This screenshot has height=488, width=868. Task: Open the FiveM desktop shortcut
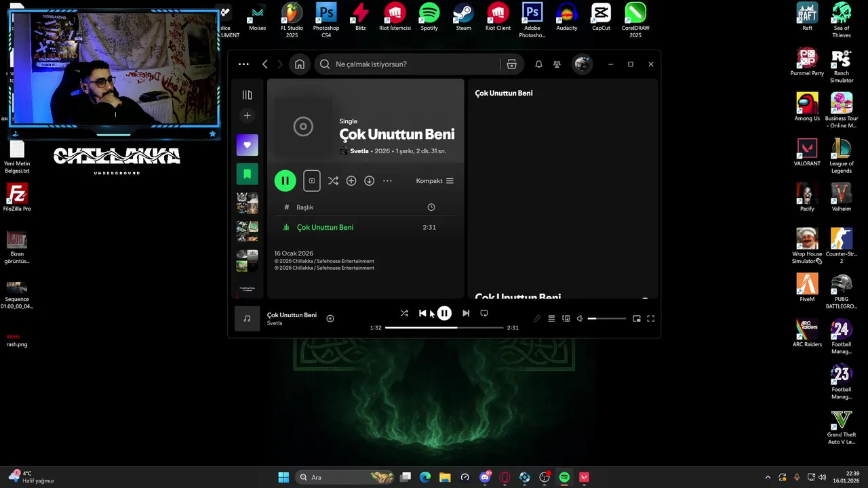click(807, 288)
